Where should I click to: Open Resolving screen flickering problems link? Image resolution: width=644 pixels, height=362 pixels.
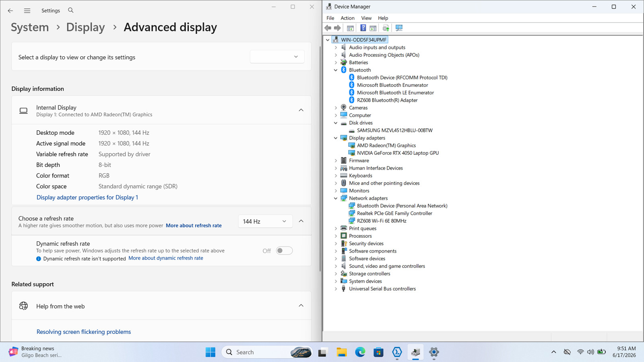(84, 332)
